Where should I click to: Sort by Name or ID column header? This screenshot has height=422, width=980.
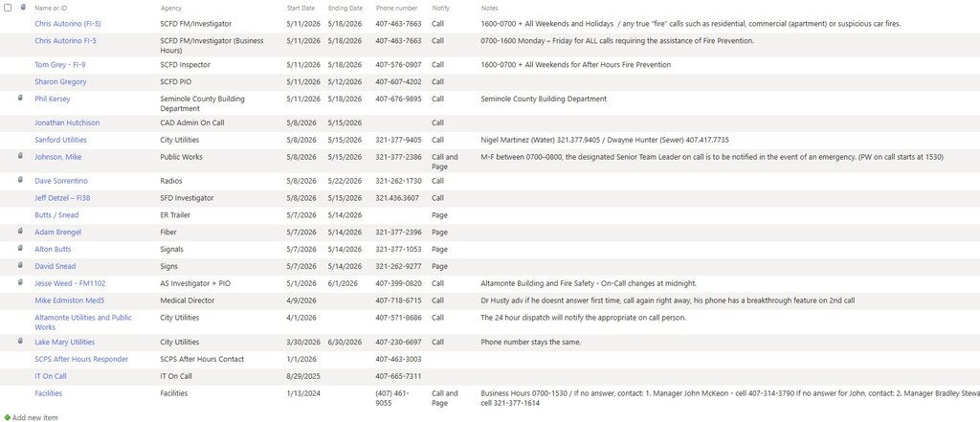click(x=51, y=8)
